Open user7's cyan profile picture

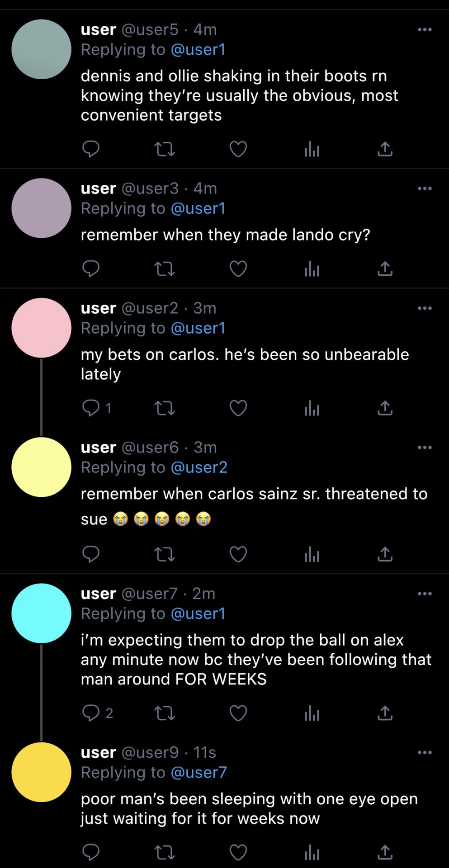click(x=41, y=613)
